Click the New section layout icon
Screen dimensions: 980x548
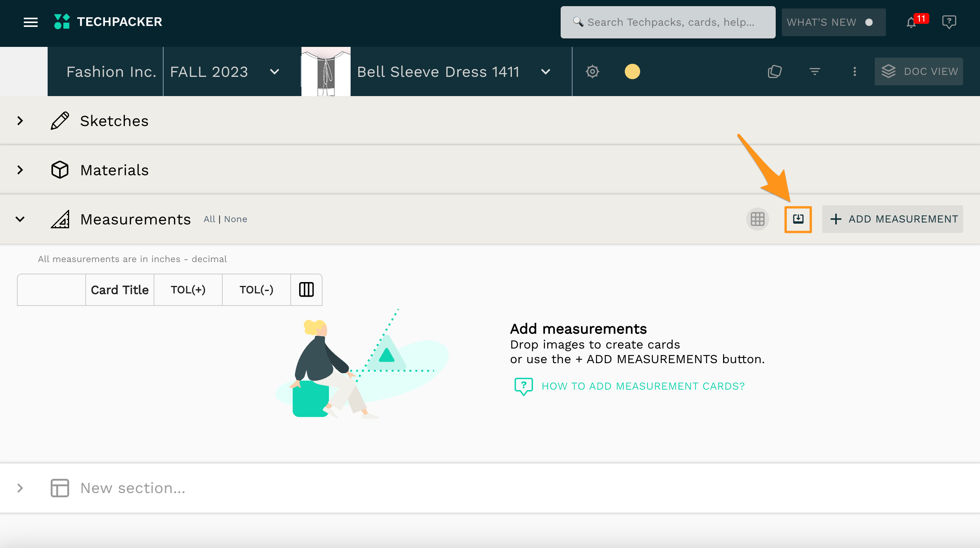60,488
